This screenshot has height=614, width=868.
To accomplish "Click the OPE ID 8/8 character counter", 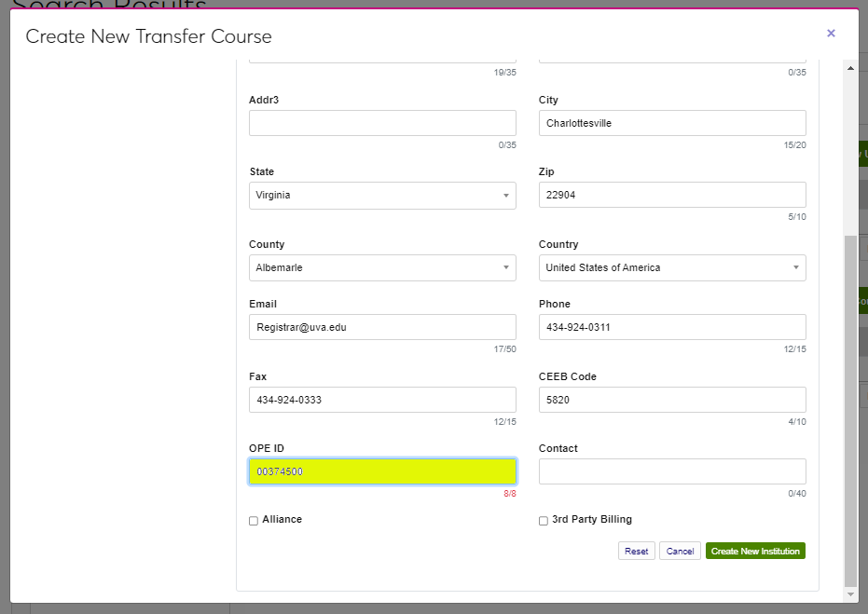I will (509, 494).
